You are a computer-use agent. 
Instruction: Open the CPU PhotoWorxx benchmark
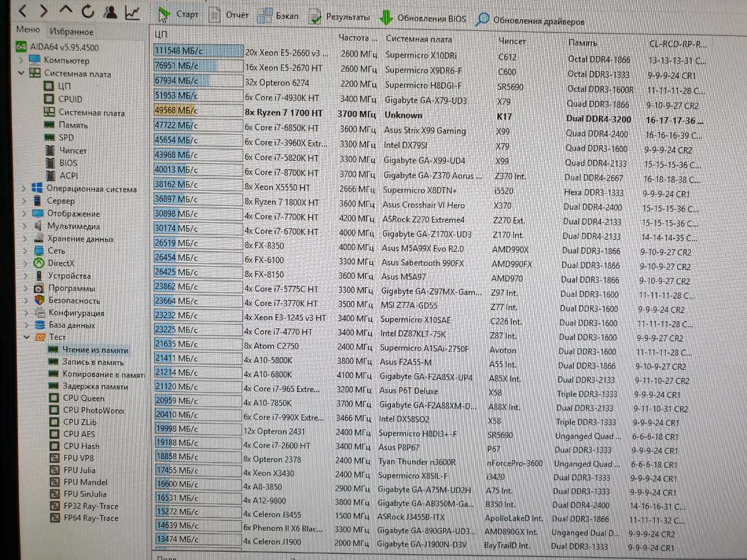point(87,410)
